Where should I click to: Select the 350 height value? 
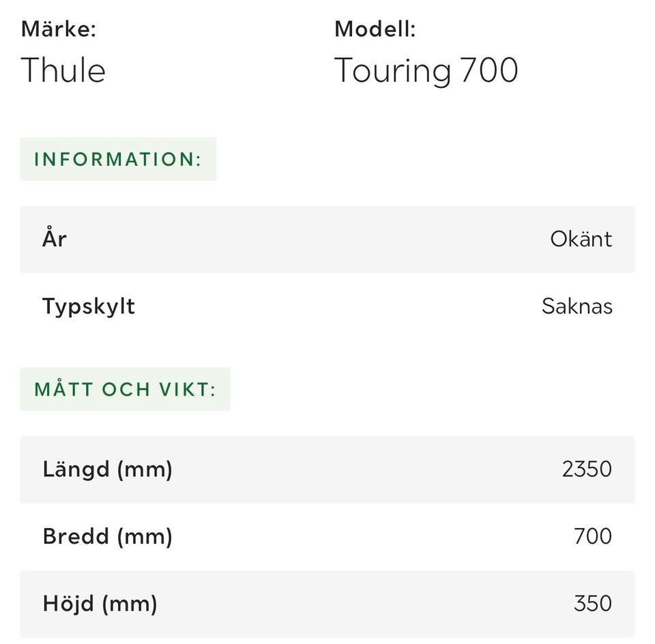pos(592,604)
